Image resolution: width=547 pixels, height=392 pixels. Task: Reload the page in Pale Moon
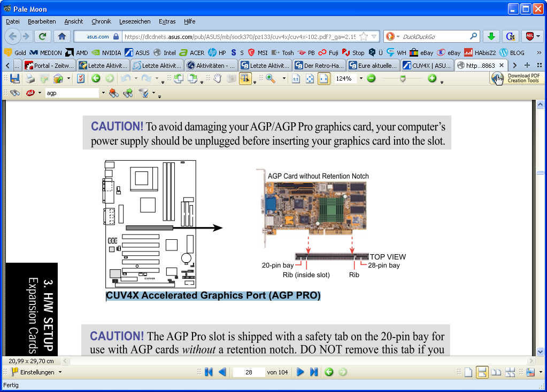tap(43, 36)
